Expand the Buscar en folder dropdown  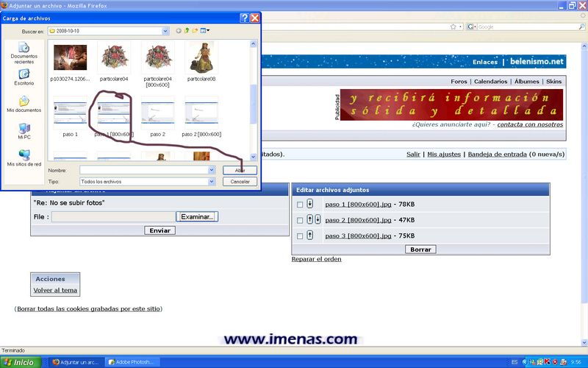pyautogui.click(x=165, y=31)
